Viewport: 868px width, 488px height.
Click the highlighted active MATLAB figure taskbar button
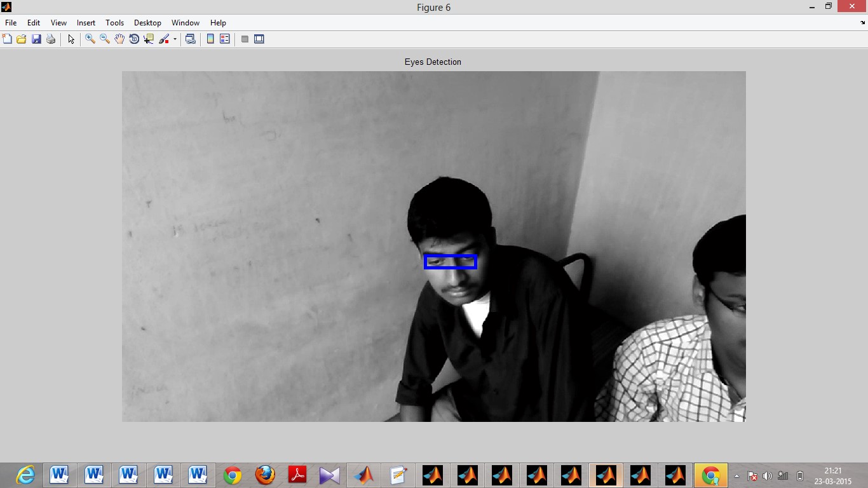(606, 475)
